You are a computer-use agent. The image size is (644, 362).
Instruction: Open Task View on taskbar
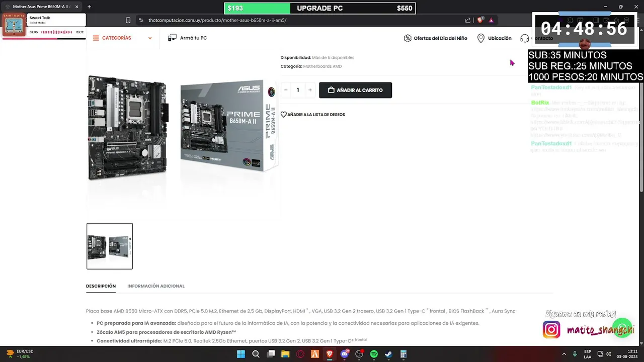271,354
